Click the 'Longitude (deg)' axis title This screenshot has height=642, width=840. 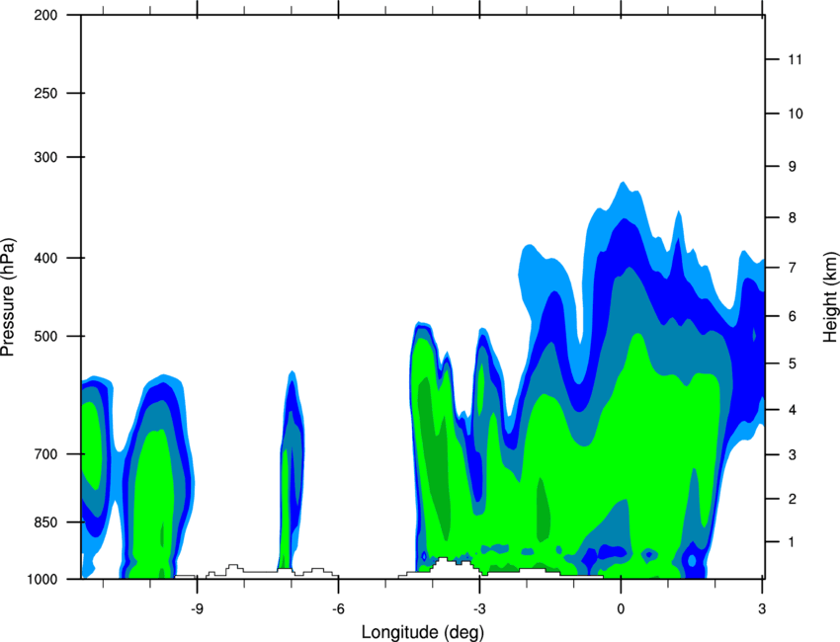coord(423,632)
